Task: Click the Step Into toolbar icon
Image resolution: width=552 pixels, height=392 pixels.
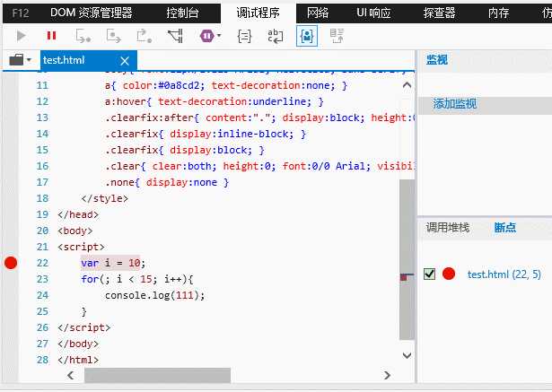Action: tap(83, 36)
